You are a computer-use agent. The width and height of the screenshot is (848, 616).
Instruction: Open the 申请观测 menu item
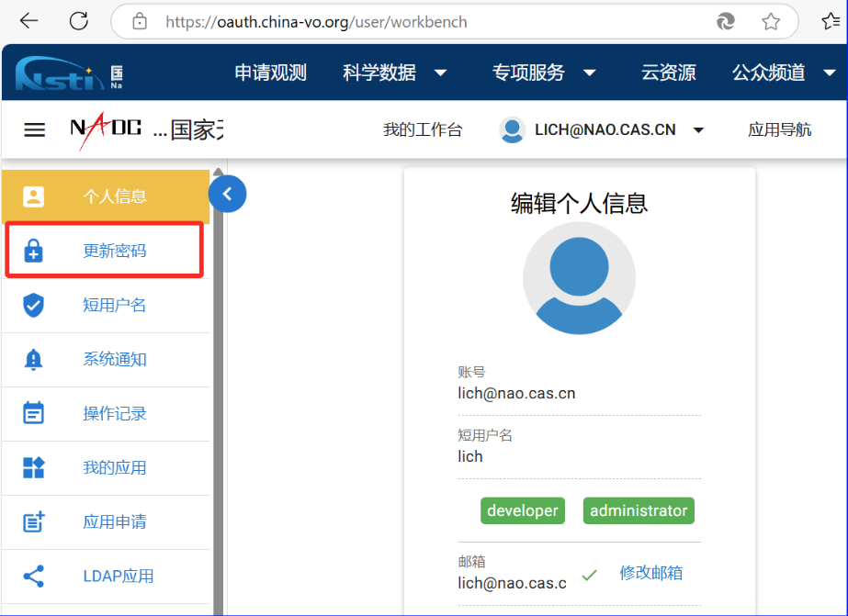270,73
